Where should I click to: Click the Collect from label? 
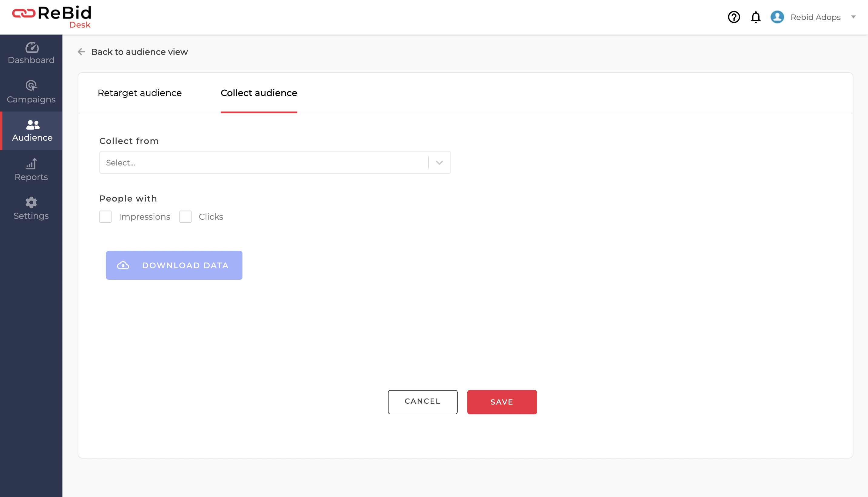[129, 141]
